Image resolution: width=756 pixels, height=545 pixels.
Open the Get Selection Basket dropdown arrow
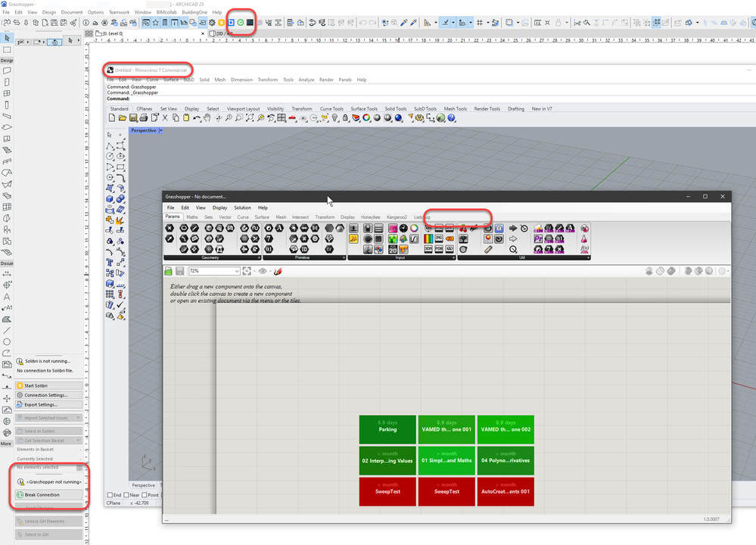point(79,441)
